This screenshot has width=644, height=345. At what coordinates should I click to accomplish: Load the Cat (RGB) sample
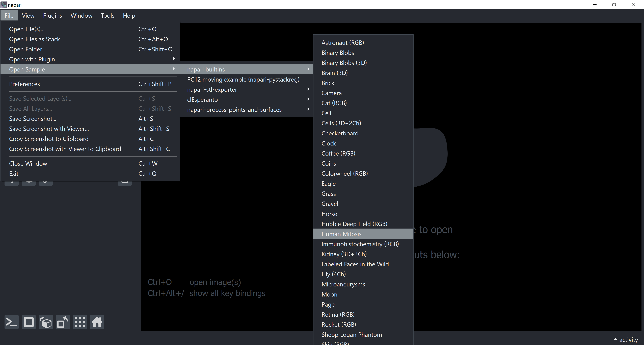point(363,103)
